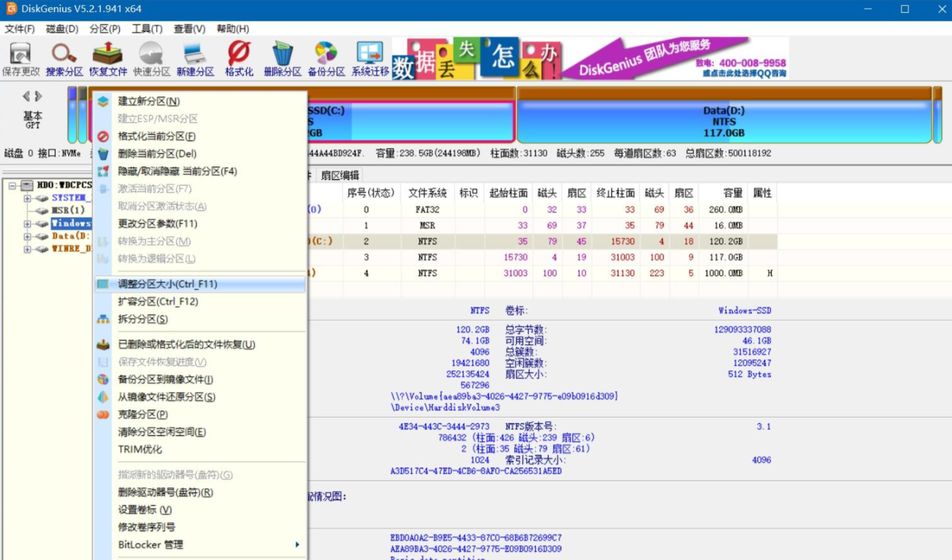Viewport: 952px width, 560px height.
Task: Start 系统迁移 system migration
Action: [369, 56]
